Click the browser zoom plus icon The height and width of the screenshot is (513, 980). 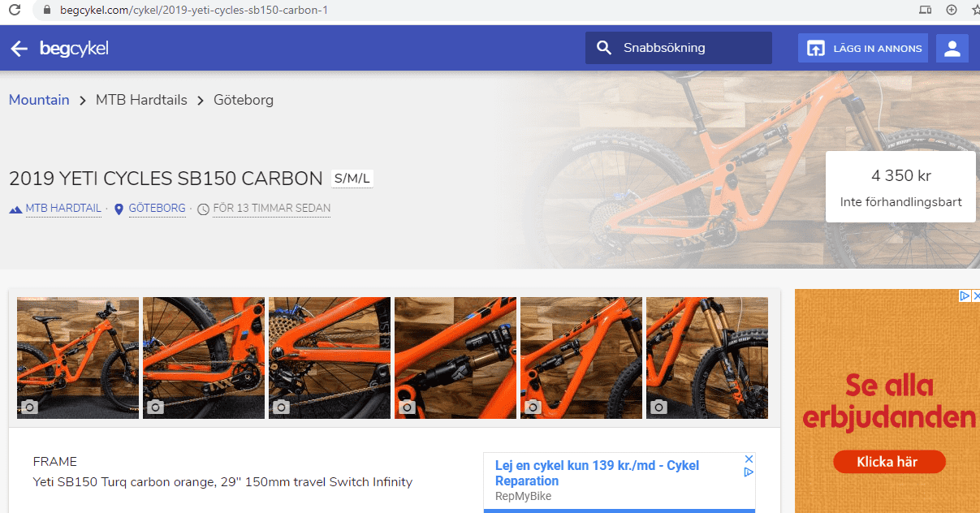pyautogui.click(x=952, y=11)
